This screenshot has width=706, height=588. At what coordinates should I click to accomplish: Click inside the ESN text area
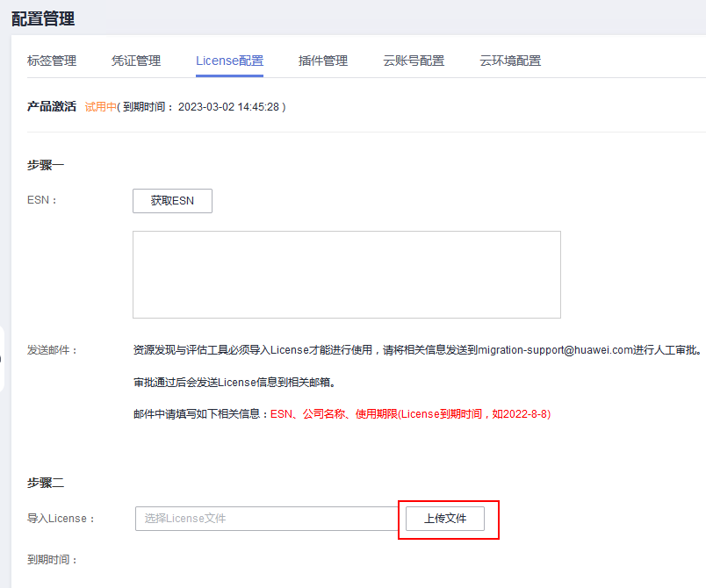pyautogui.click(x=347, y=275)
